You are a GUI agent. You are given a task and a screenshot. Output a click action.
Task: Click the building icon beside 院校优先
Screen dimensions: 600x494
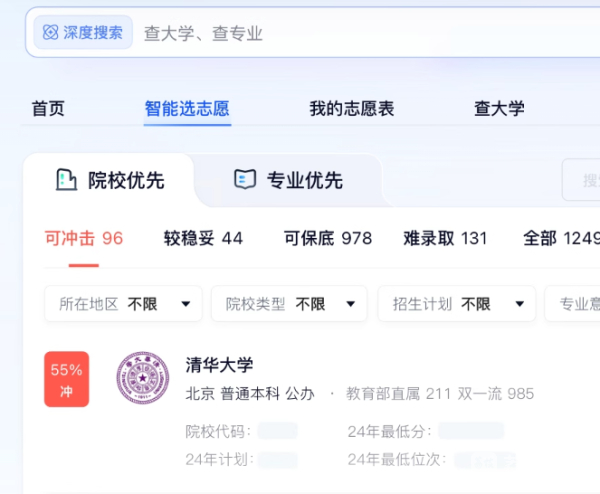[66, 179]
